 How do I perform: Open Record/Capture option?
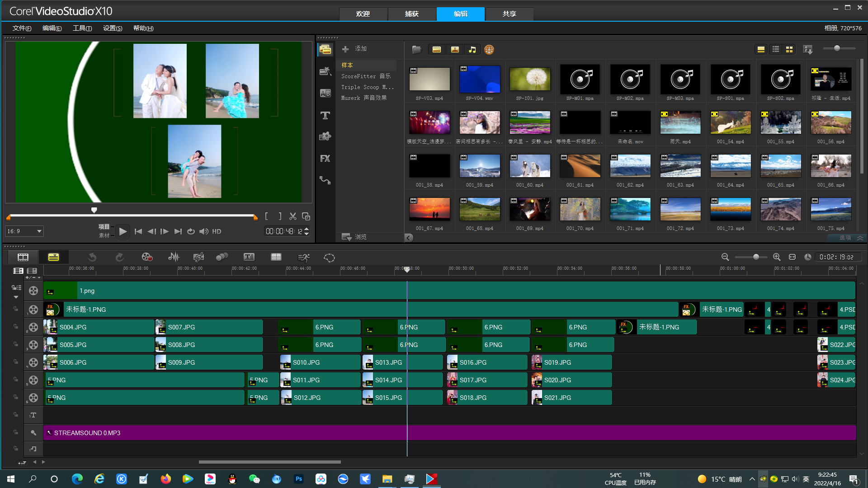coord(147,257)
